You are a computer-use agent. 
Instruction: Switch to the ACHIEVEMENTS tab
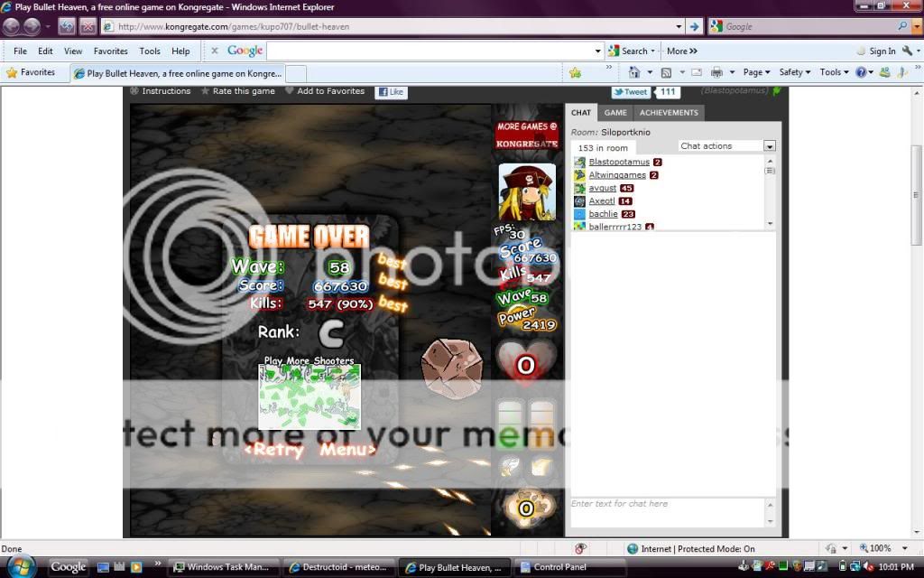point(669,113)
